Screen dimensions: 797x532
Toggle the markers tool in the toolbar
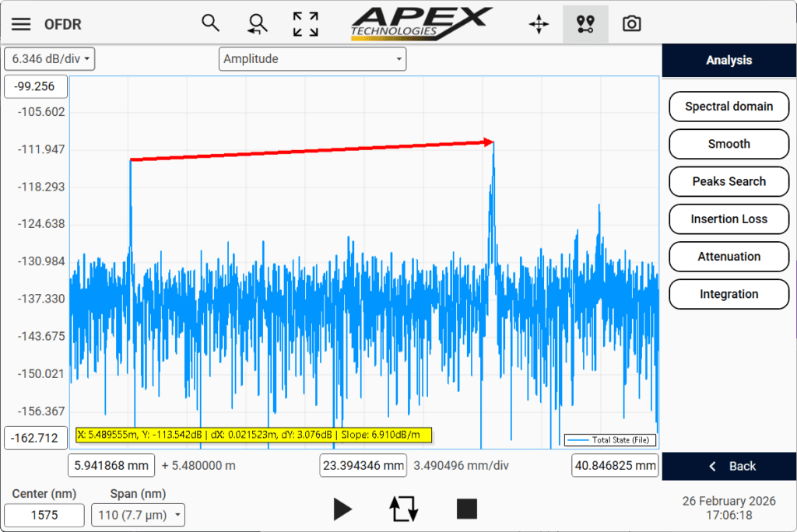(585, 23)
